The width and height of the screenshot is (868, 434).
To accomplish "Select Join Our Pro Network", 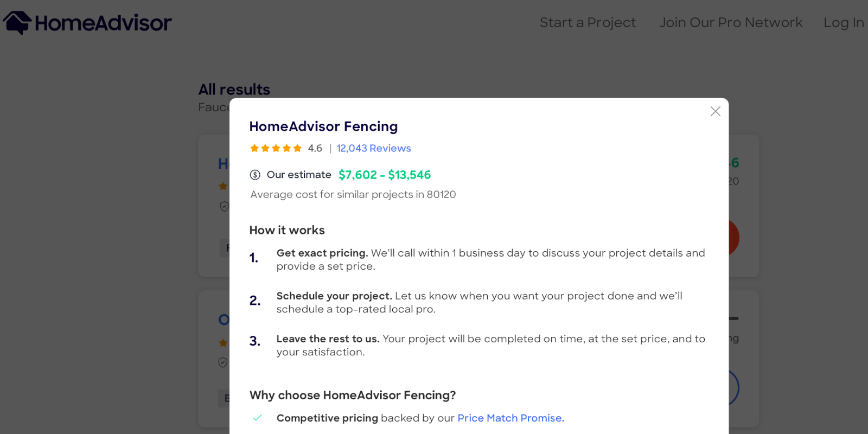I will pyautogui.click(x=731, y=22).
